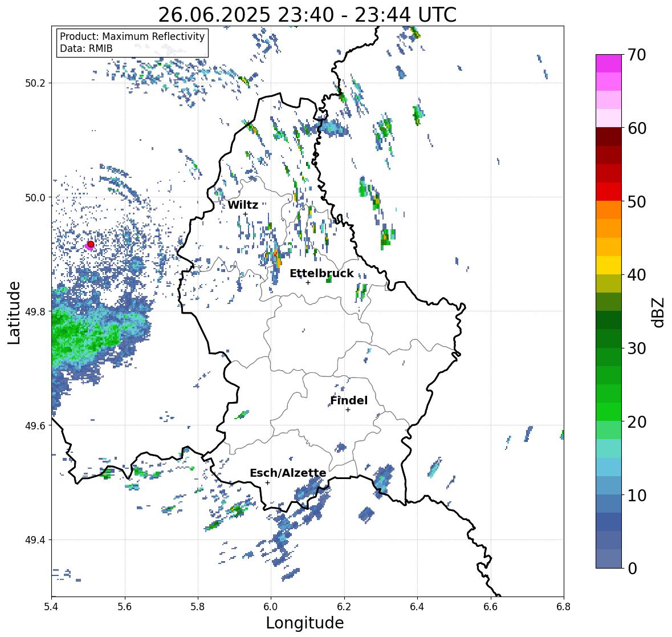Click the 20 tick on the colorbar
The height and width of the screenshot is (637, 672).
(637, 422)
